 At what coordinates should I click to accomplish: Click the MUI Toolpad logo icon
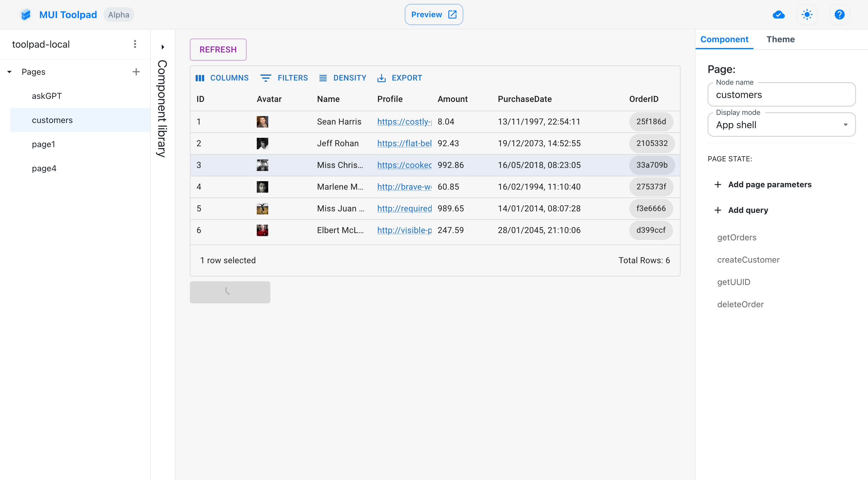tap(26, 14)
